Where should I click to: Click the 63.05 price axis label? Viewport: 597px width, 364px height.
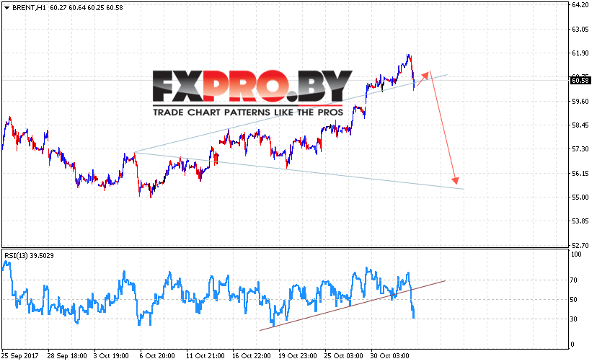(580, 30)
